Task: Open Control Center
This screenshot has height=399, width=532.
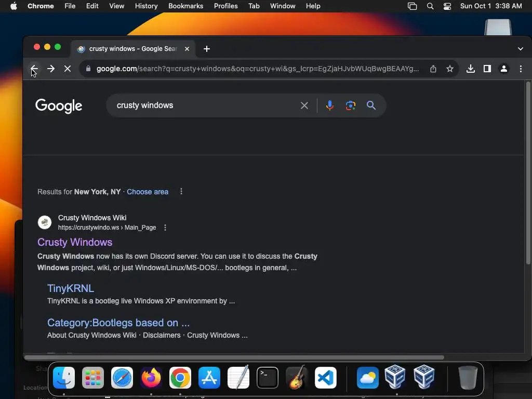Action: 447,6
